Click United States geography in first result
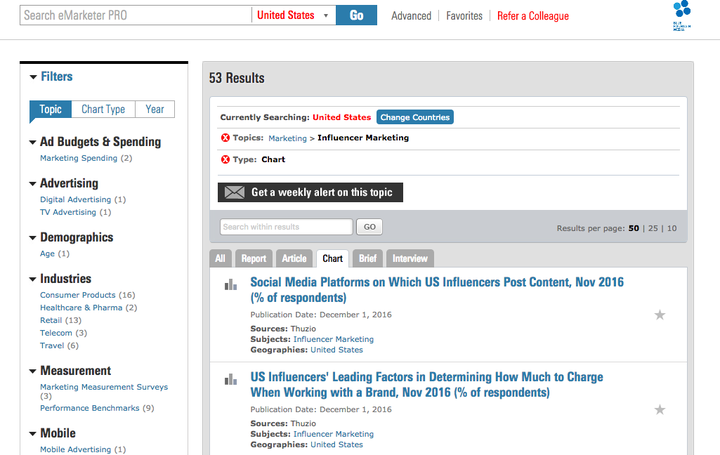Viewport: 720px width, 455px height. (x=337, y=350)
